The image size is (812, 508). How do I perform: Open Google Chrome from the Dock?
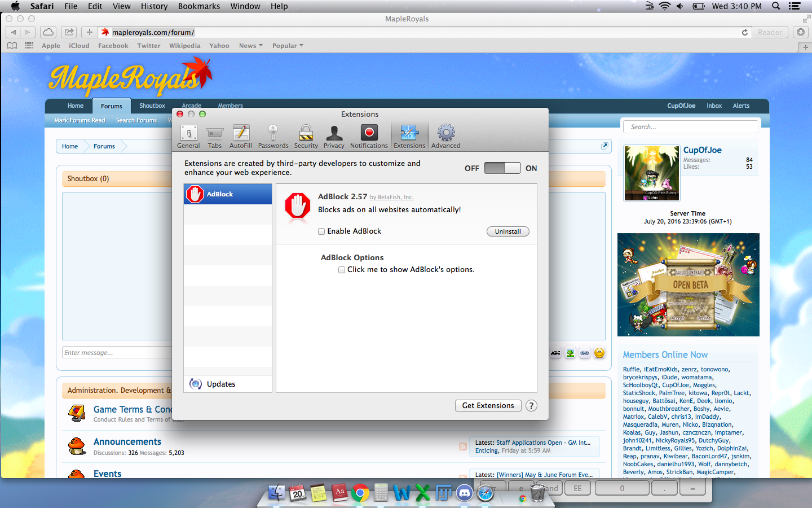[360, 493]
